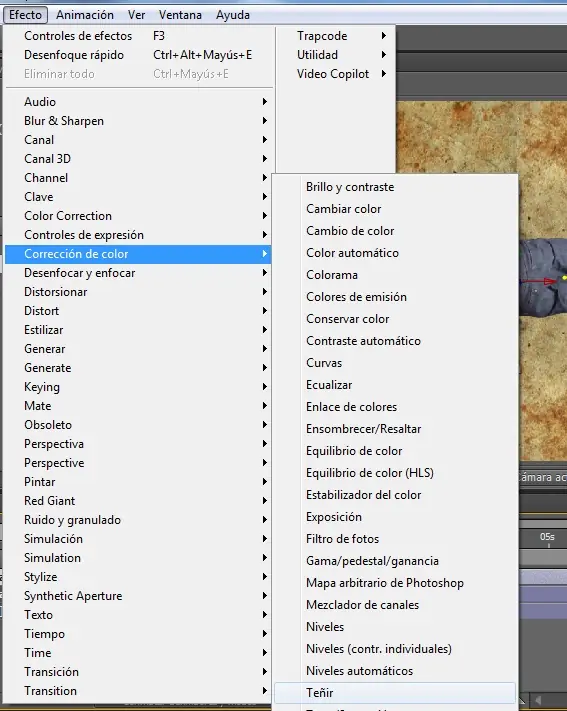Apply Brillo y contraste effect
The height and width of the screenshot is (711, 567).
pyautogui.click(x=395, y=187)
